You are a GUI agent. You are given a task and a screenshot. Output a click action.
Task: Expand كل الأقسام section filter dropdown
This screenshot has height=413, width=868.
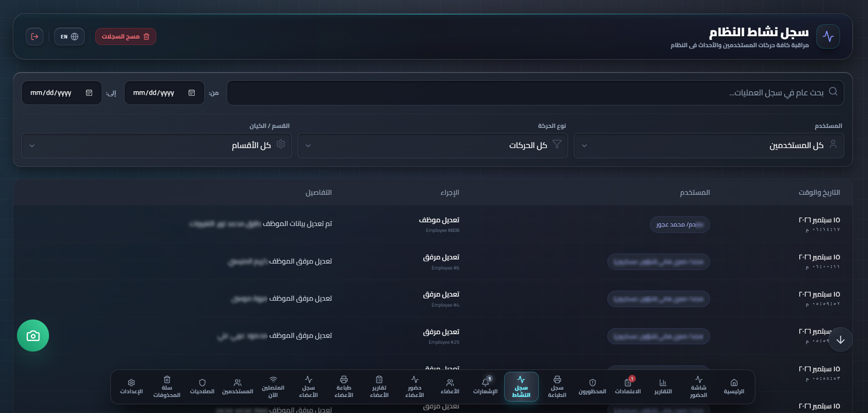pyautogui.click(x=157, y=146)
